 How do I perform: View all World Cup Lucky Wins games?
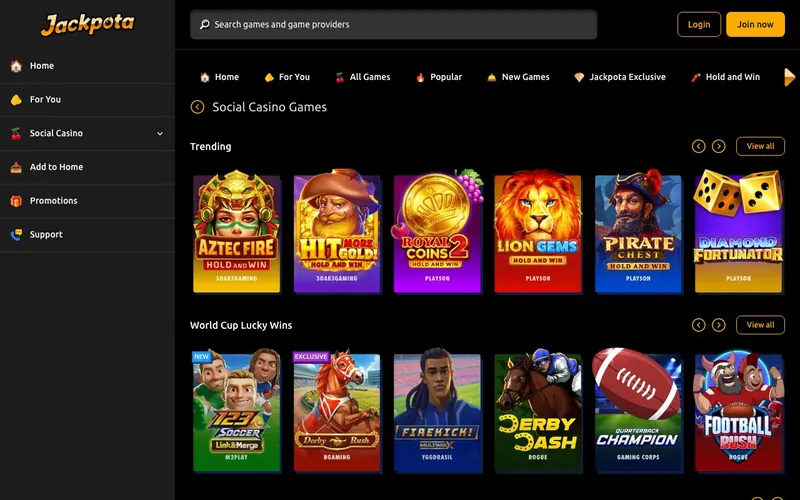click(x=760, y=325)
